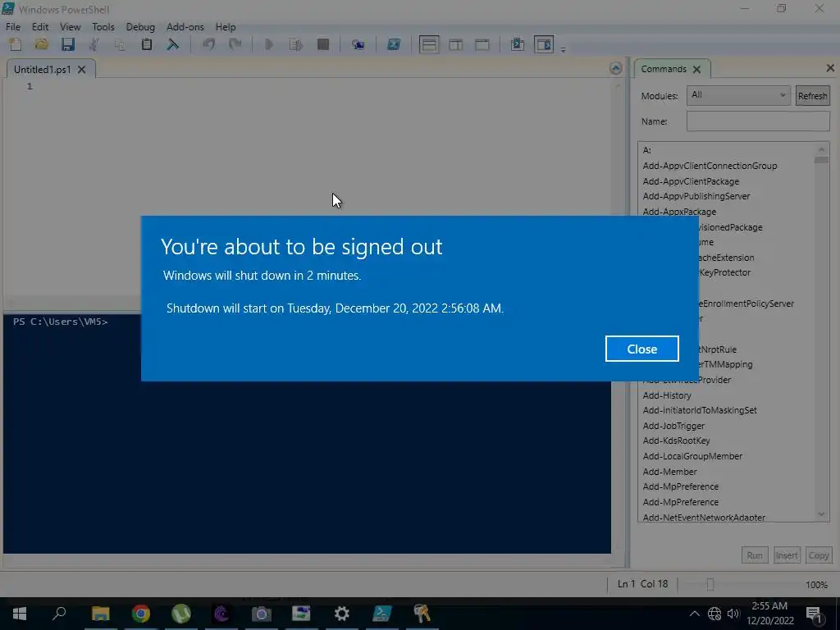
Task: Close the Untitled1.ps1 tab with its X
Action: click(x=81, y=70)
